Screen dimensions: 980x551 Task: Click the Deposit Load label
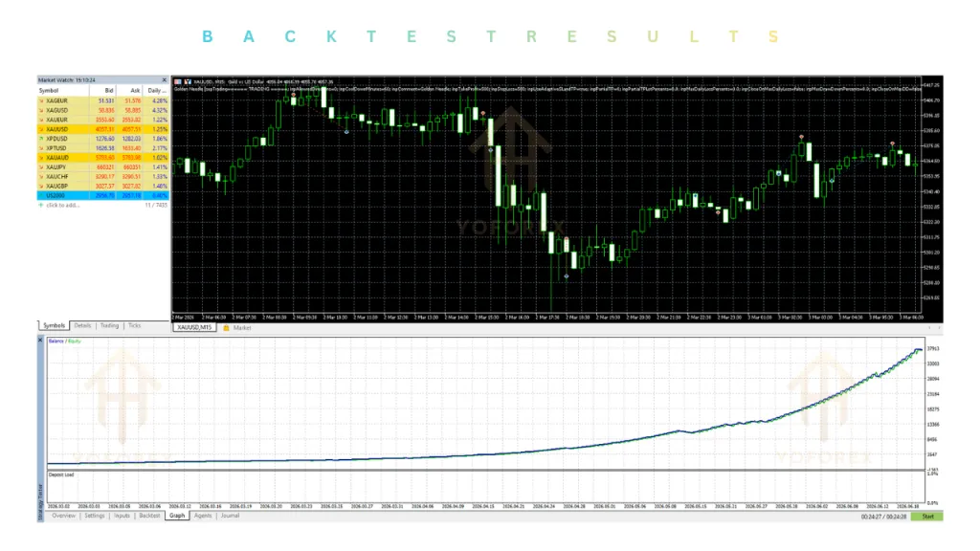click(61, 474)
